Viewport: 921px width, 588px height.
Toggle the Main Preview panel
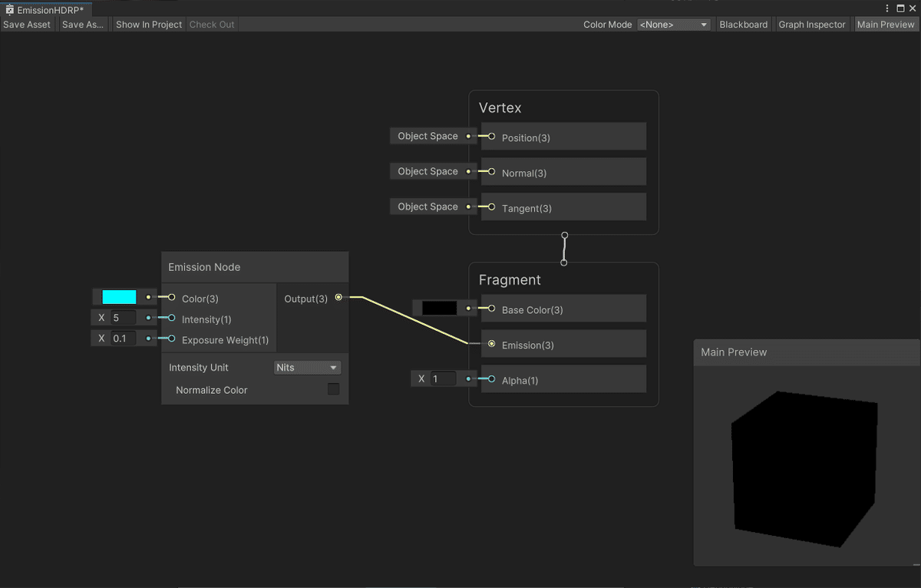coord(886,24)
